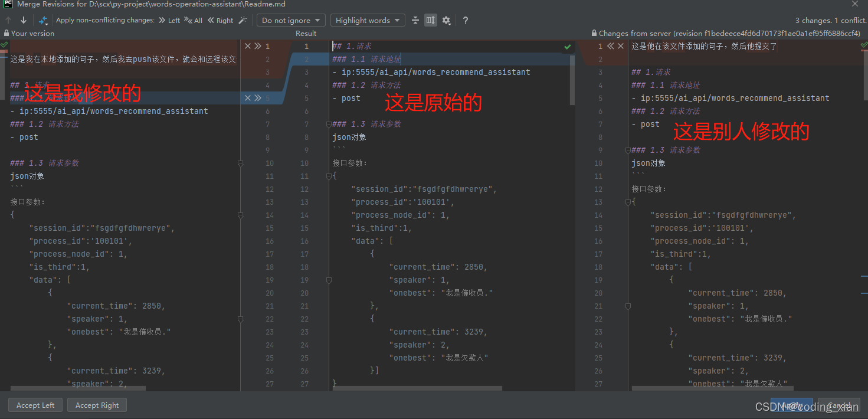The height and width of the screenshot is (419, 868).
Task: Open the diff settings gear menu
Action: (447, 20)
